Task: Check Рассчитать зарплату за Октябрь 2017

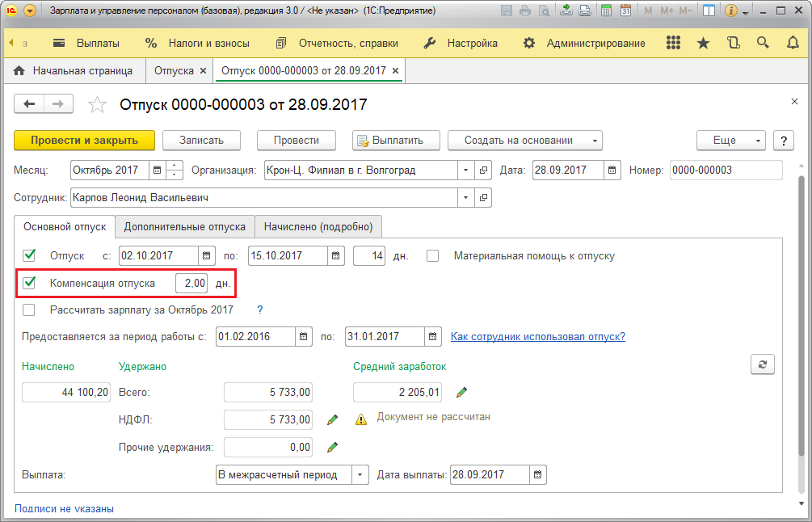Action: [x=29, y=310]
